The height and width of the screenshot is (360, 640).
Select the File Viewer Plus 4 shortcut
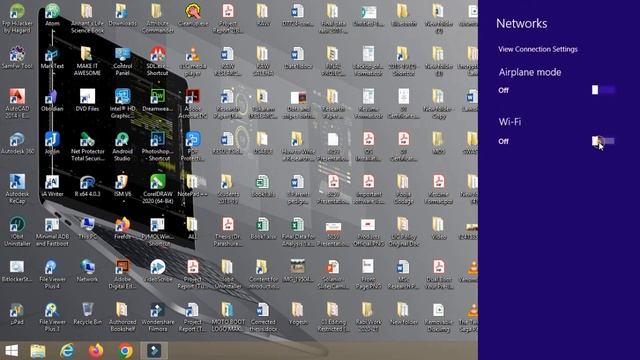click(x=52, y=274)
